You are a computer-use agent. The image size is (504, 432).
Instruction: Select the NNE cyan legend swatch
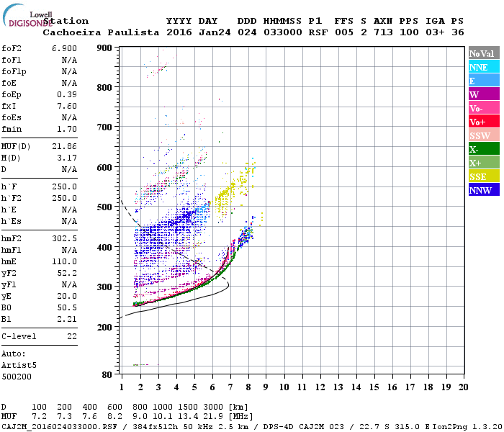coord(484,67)
